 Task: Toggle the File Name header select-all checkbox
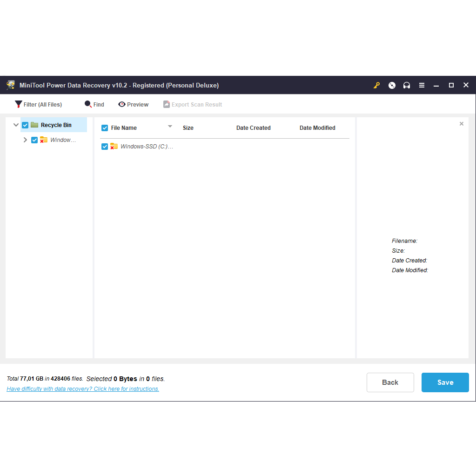tap(104, 128)
